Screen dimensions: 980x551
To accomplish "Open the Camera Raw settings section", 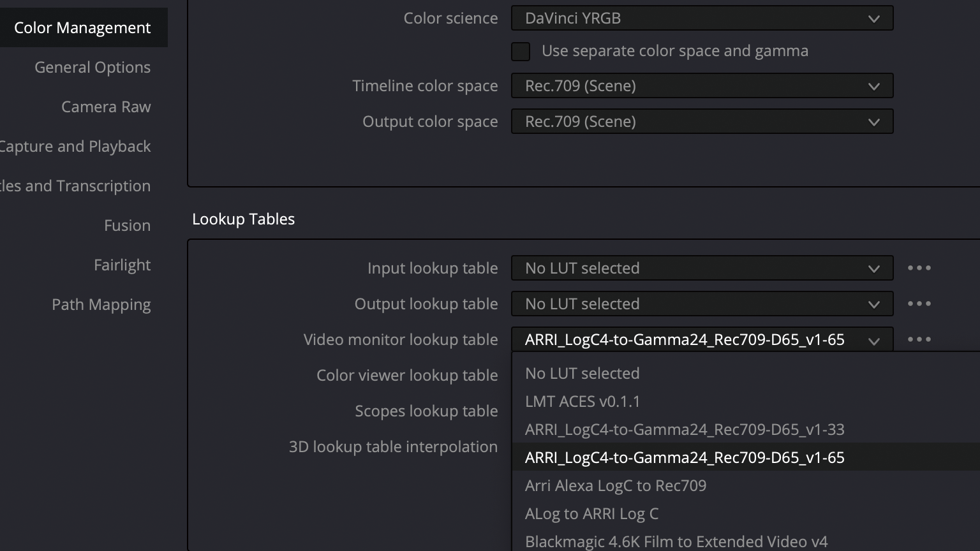I will [106, 107].
